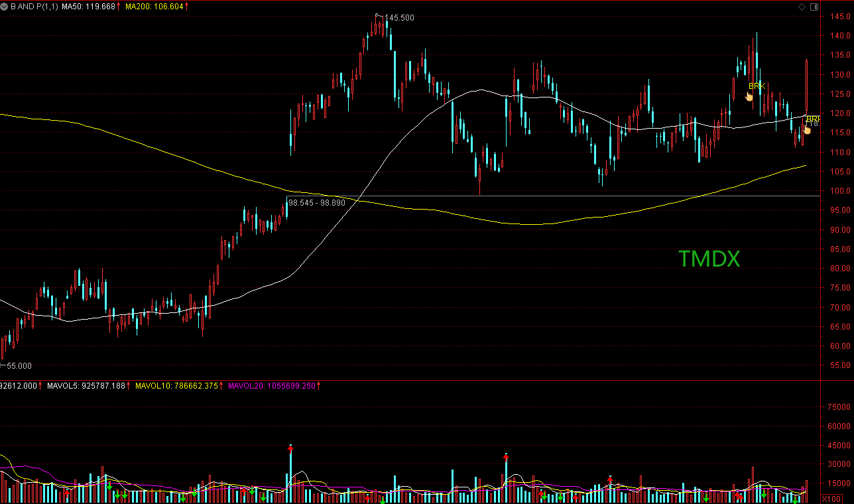Click the MAVOL20 magenta volume label
This screenshot has width=854, height=504.
[x=273, y=385]
